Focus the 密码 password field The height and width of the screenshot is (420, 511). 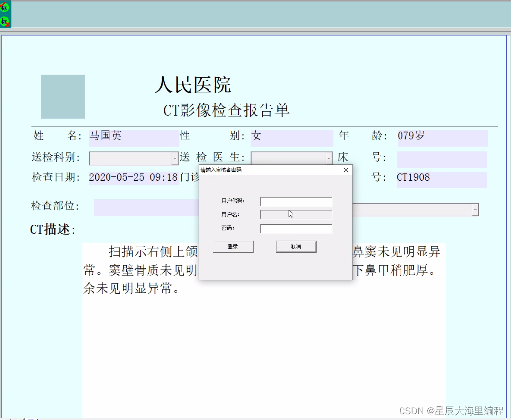pyautogui.click(x=296, y=228)
